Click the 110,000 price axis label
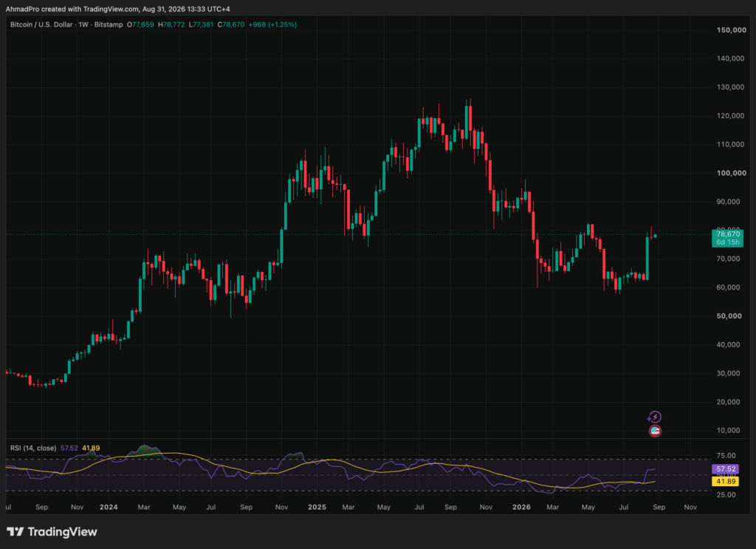This screenshot has height=549, width=756. (731, 144)
